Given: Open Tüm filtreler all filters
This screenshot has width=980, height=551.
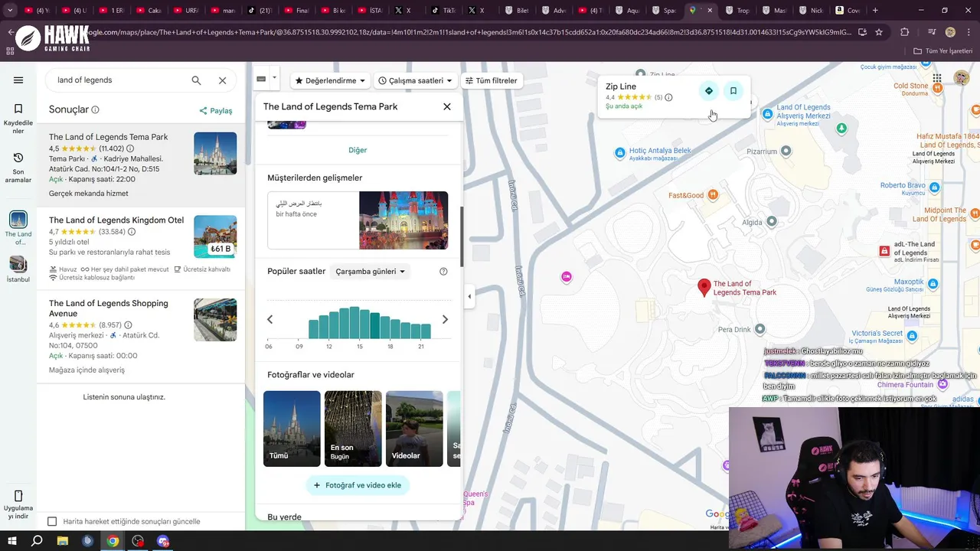Looking at the screenshot, I should [x=492, y=80].
